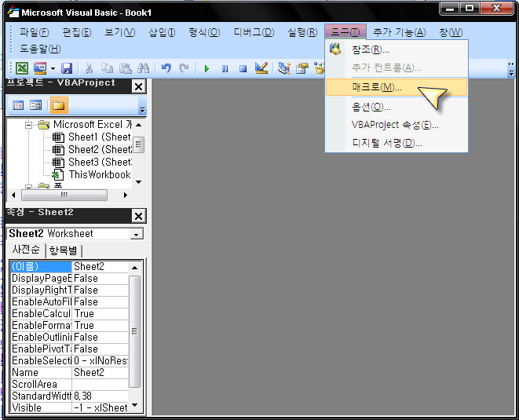Screen dimensions: 519x420
Task: Click the EnableSelection xlNoRestrictions value
Action: click(x=100, y=361)
